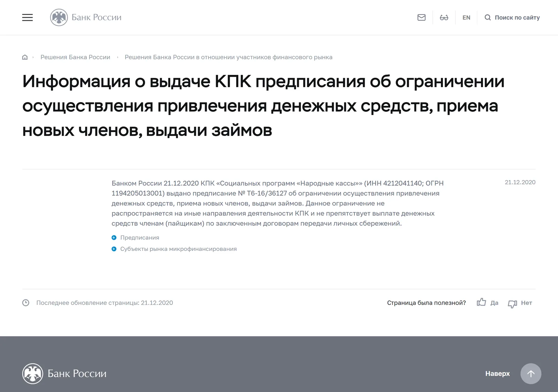Click blue arrow bullet beside Предписания
Viewport: 558px width, 392px height.
pos(114,238)
